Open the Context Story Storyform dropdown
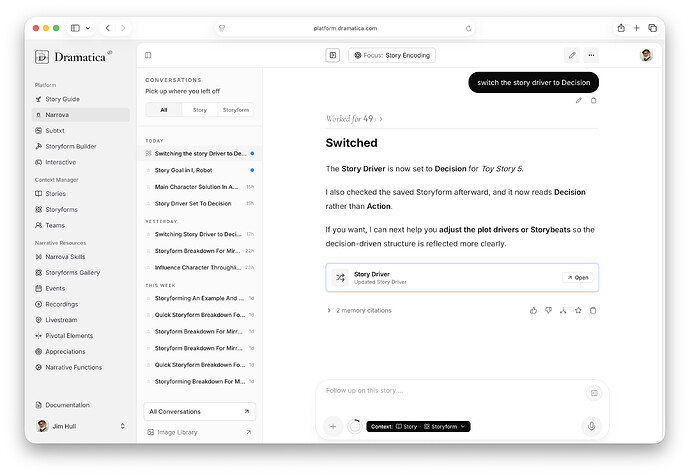Viewport: 690px width, 475px height. click(418, 427)
